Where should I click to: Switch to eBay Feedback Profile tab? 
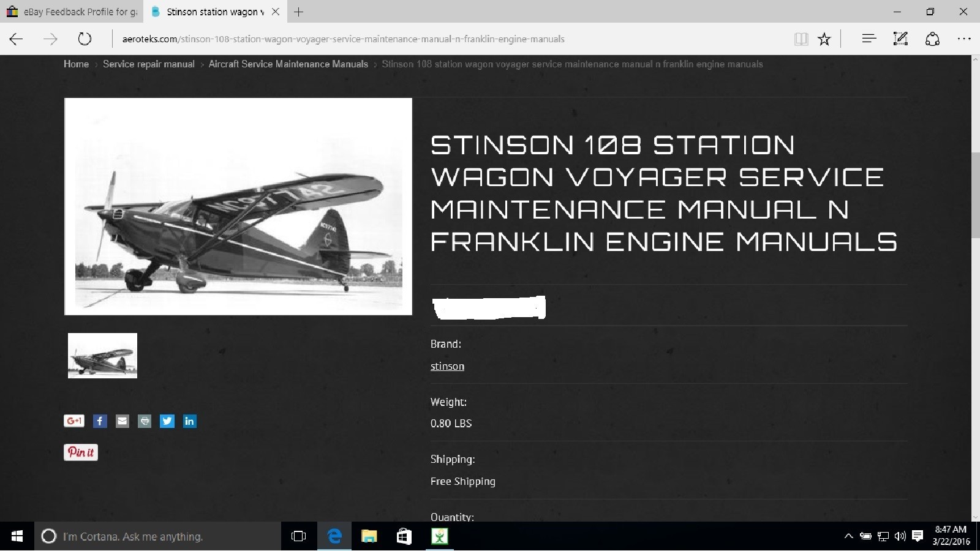coord(72,12)
